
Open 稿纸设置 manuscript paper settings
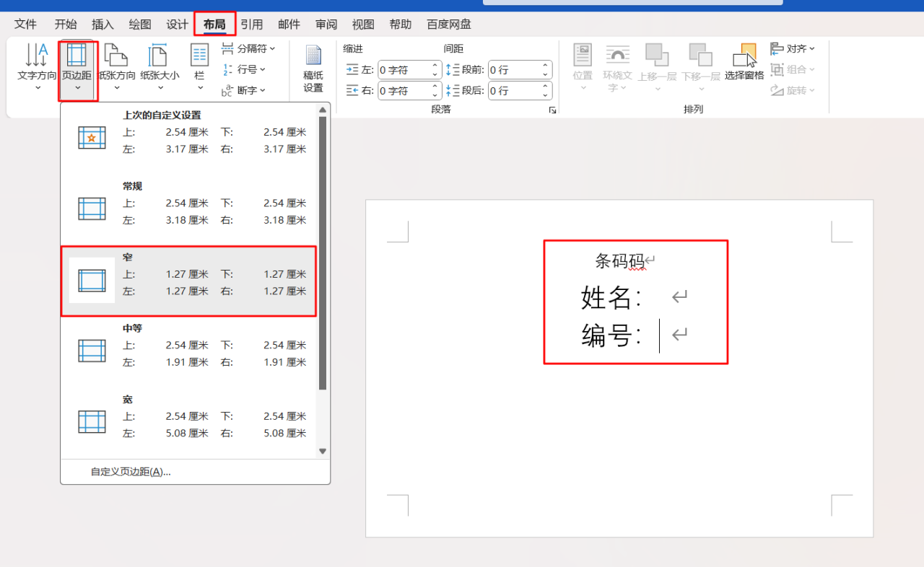[313, 69]
